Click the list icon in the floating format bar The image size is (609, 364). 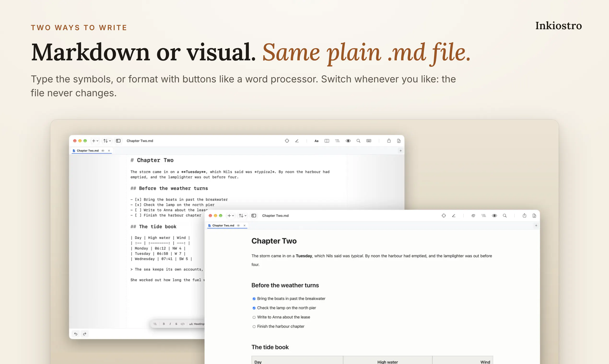click(x=155, y=324)
